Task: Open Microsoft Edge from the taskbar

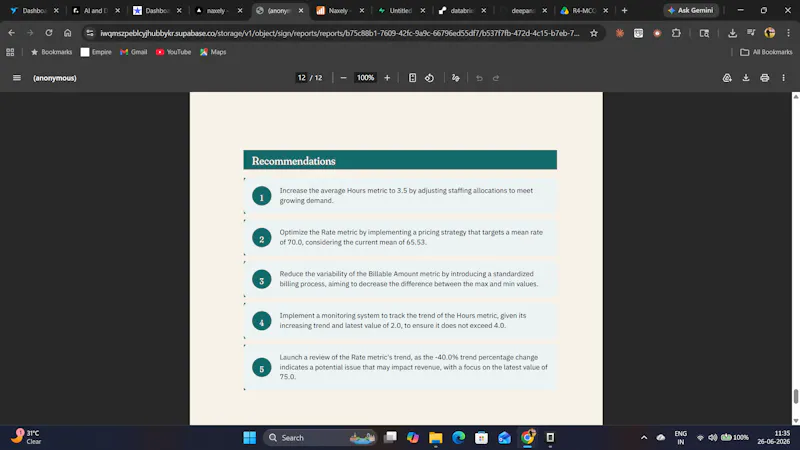Action: pyautogui.click(x=458, y=438)
